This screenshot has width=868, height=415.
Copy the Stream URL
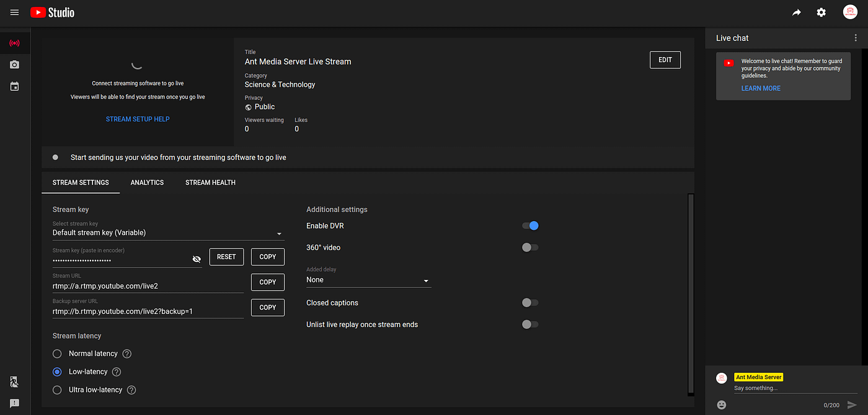268,282
